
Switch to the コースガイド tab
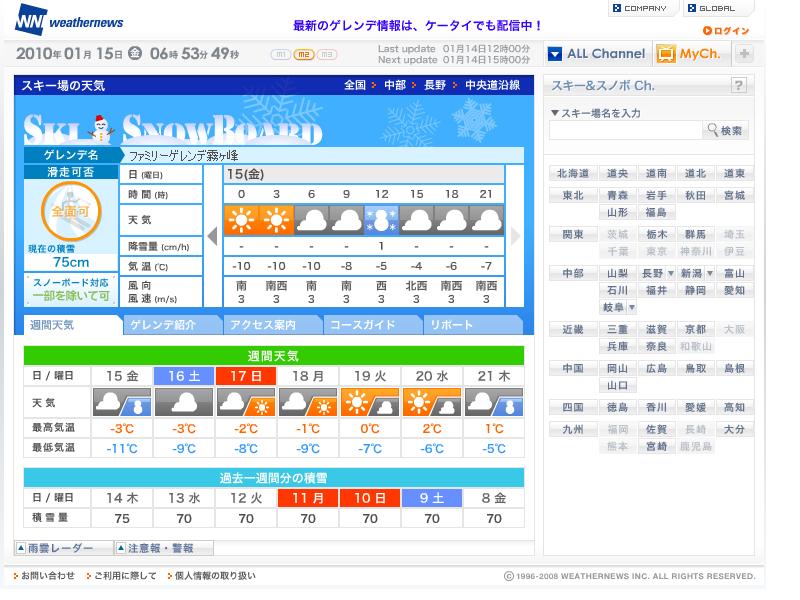(x=372, y=325)
